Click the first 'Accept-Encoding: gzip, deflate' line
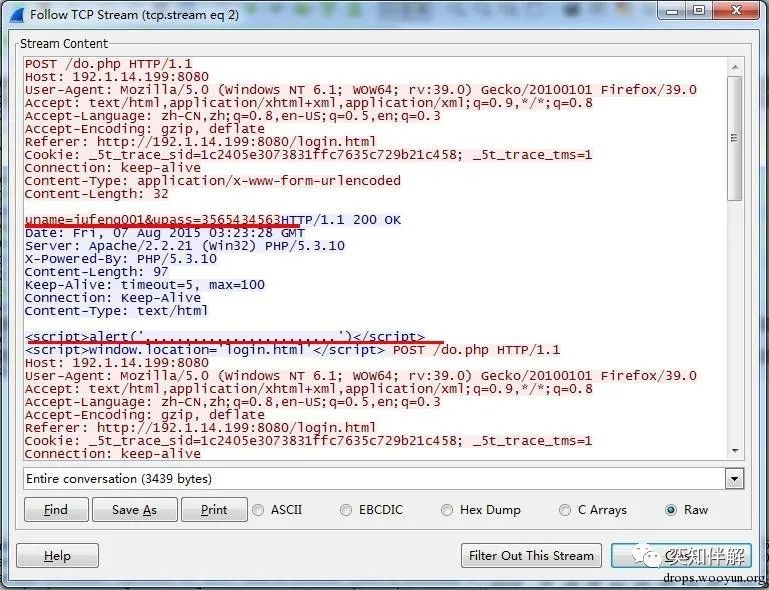The height and width of the screenshot is (590, 769). click(145, 129)
